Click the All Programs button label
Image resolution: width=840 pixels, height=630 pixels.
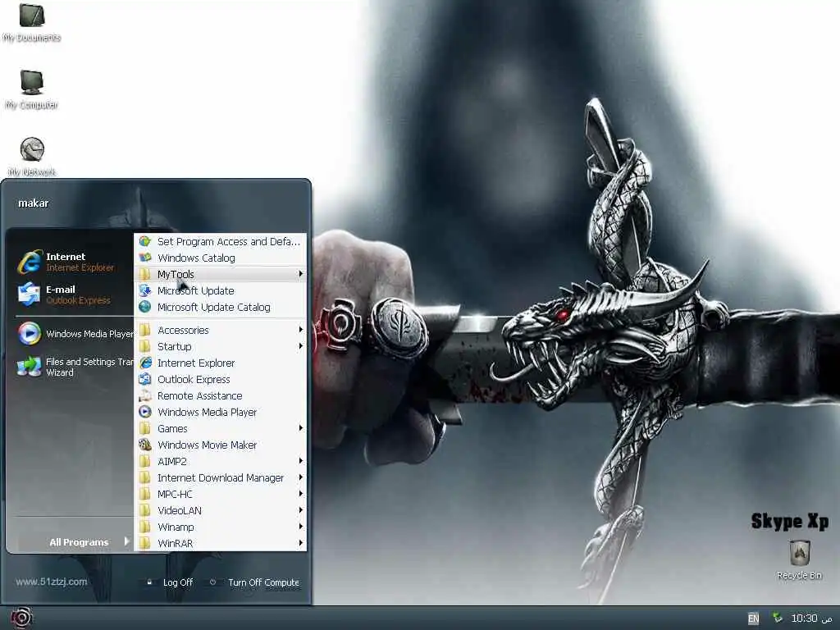coord(79,542)
